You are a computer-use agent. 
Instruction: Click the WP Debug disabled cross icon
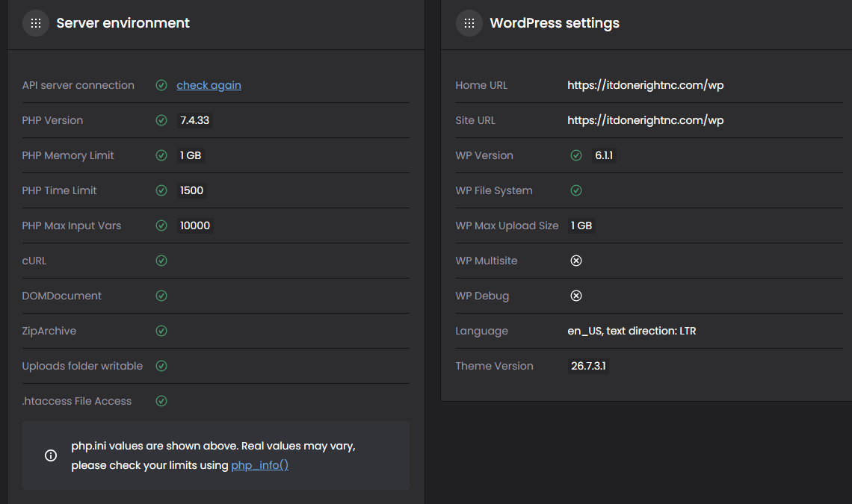coord(576,296)
